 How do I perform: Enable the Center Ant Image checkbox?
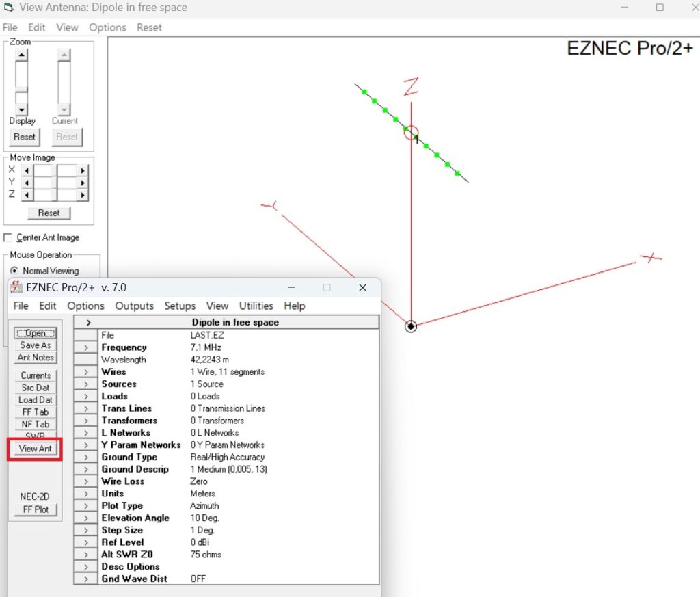coord(8,237)
